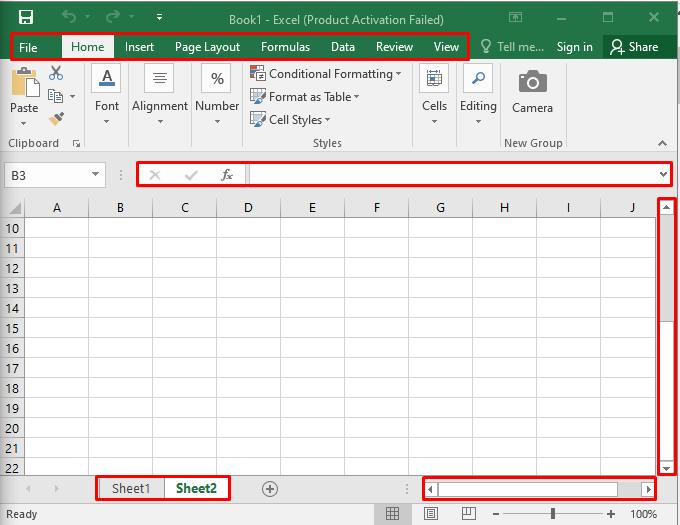Image resolution: width=680 pixels, height=525 pixels.
Task: Open the Name Box dropdown arrow
Action: [x=95, y=174]
